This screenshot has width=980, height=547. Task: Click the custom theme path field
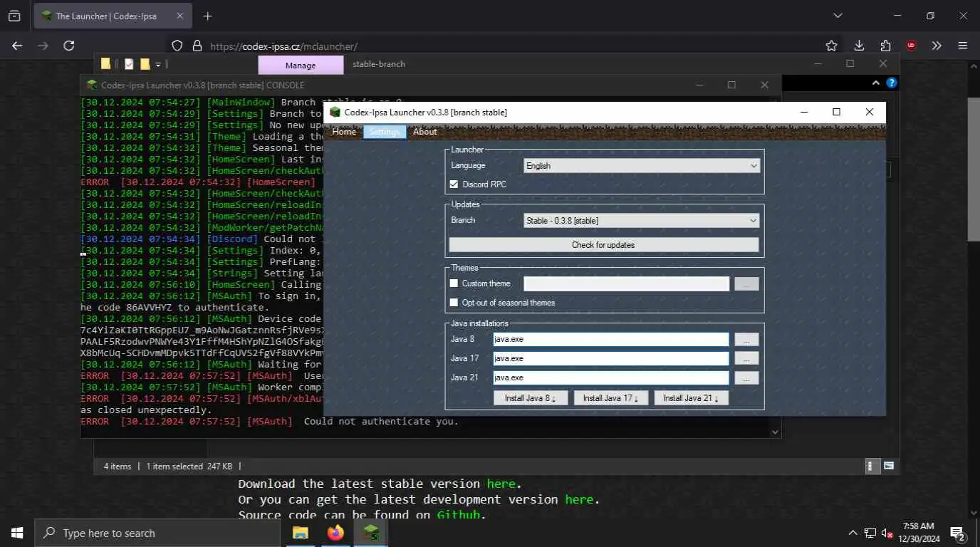coord(627,284)
